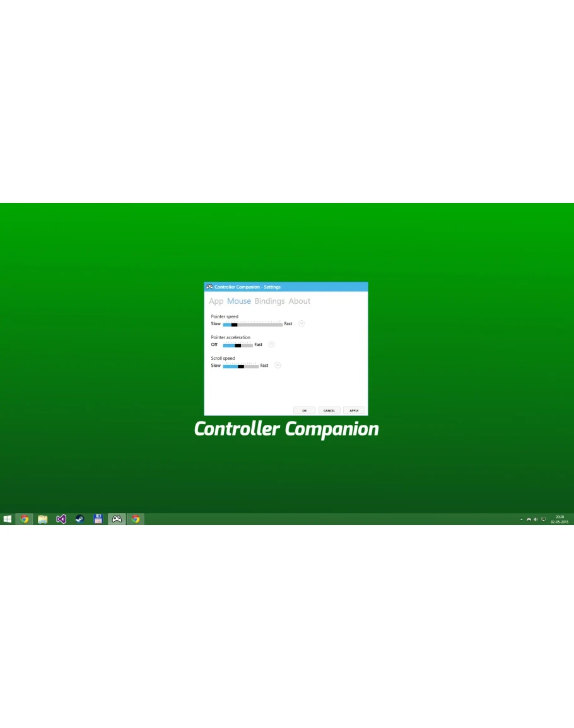Open the floppy disk app in the taskbar

98,519
